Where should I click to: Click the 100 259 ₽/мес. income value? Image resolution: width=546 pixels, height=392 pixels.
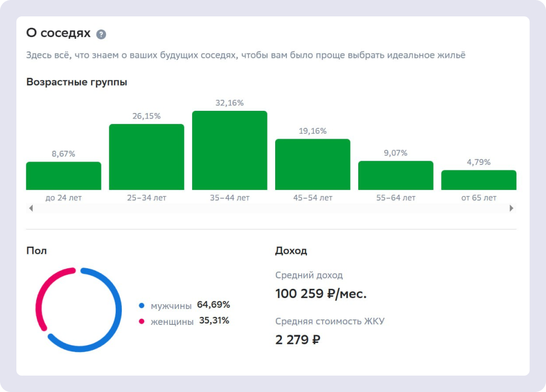coord(321,294)
